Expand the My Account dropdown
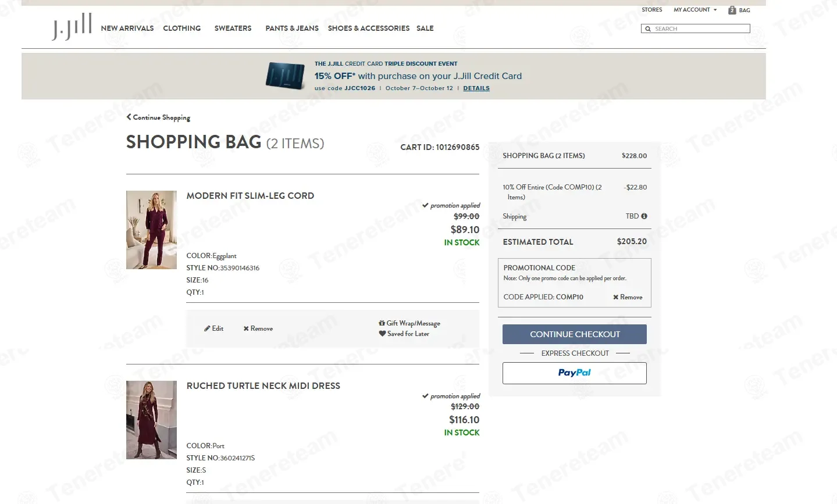The width and height of the screenshot is (837, 504). pyautogui.click(x=695, y=10)
